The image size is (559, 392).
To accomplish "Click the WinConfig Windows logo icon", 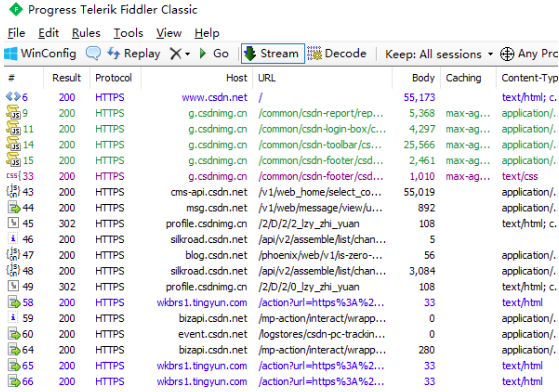I will [x=10, y=54].
